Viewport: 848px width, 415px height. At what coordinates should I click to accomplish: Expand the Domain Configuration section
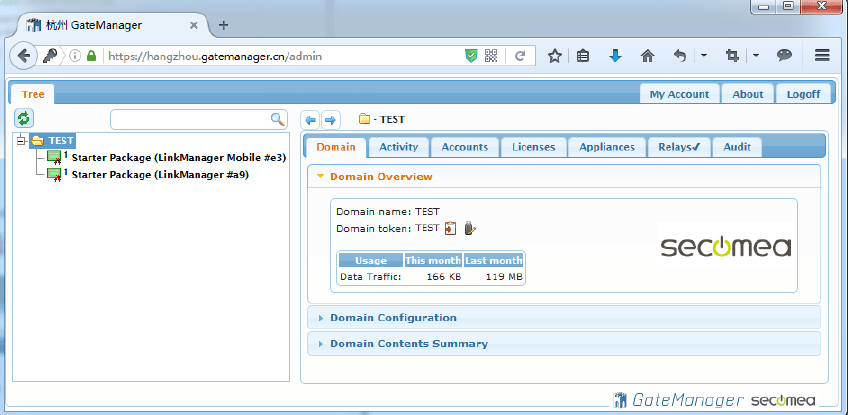(x=393, y=318)
